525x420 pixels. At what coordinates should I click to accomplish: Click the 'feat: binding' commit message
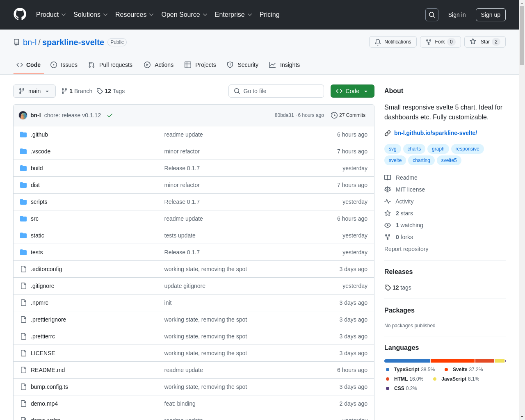(180, 404)
